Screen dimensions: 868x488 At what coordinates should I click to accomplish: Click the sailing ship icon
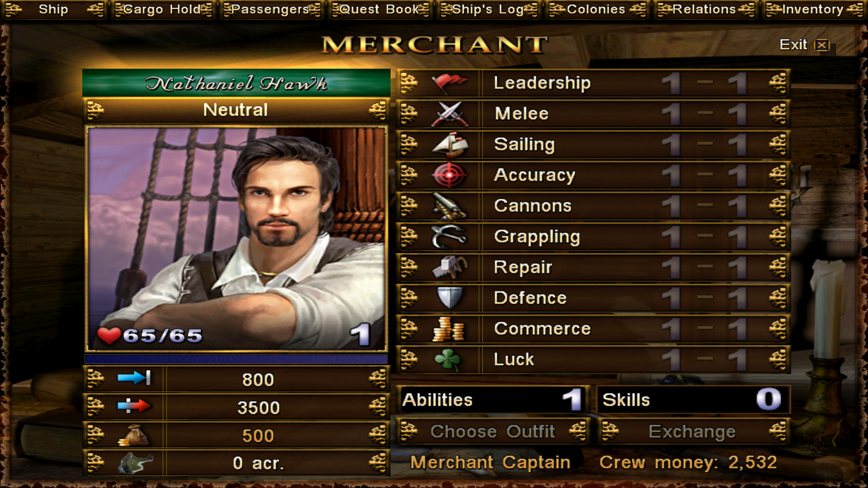tap(449, 145)
